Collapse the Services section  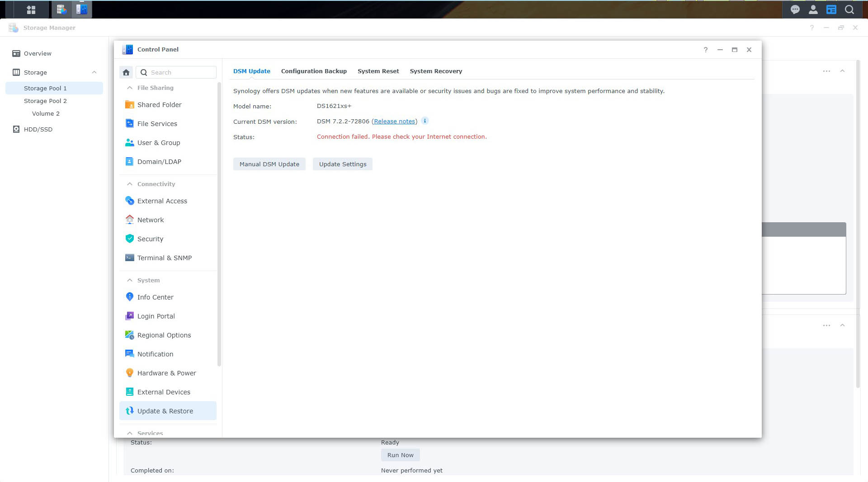(130, 433)
